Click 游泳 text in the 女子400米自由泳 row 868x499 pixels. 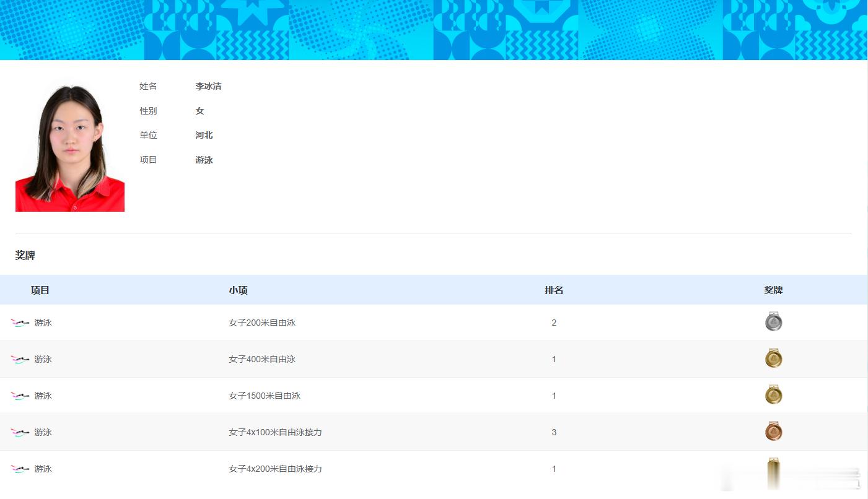(43, 359)
